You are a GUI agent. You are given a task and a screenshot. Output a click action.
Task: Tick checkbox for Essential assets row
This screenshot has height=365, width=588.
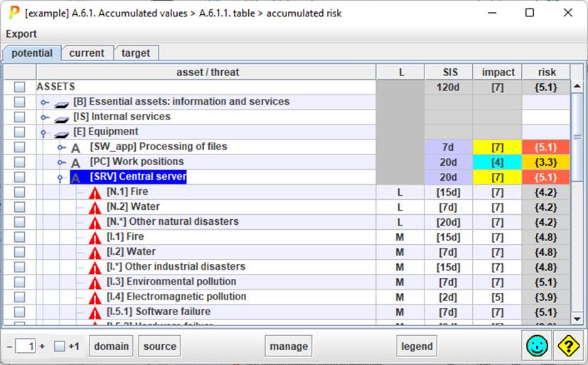[19, 102]
